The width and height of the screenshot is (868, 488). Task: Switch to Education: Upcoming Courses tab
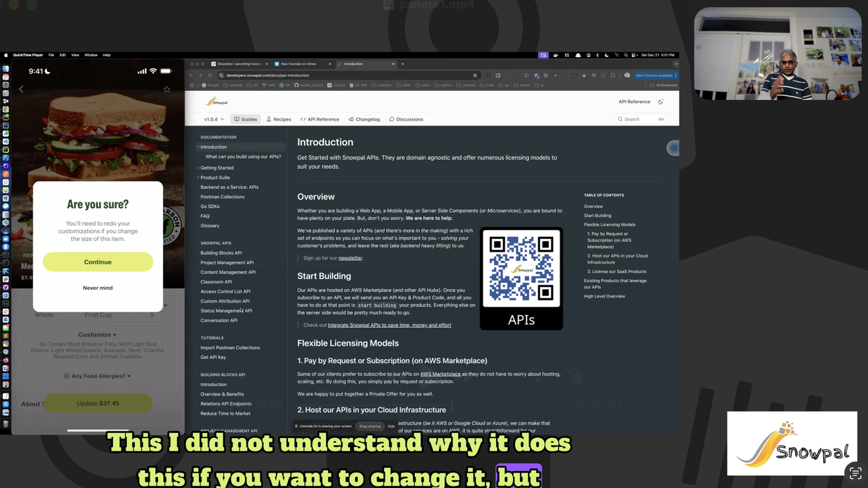[240, 63]
